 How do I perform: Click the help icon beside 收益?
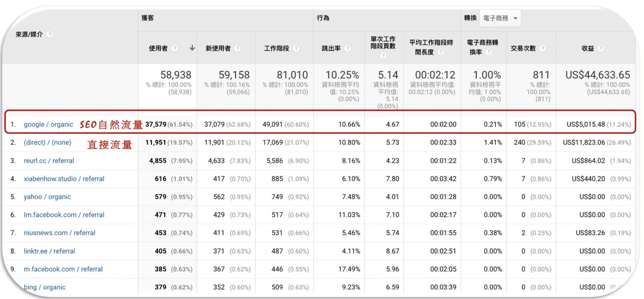[601, 48]
